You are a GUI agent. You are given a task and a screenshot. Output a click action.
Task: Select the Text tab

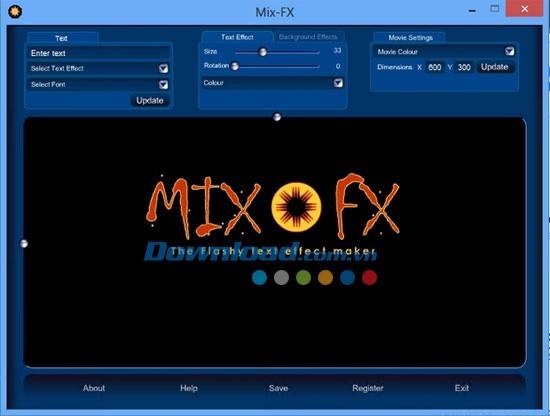pyautogui.click(x=62, y=38)
